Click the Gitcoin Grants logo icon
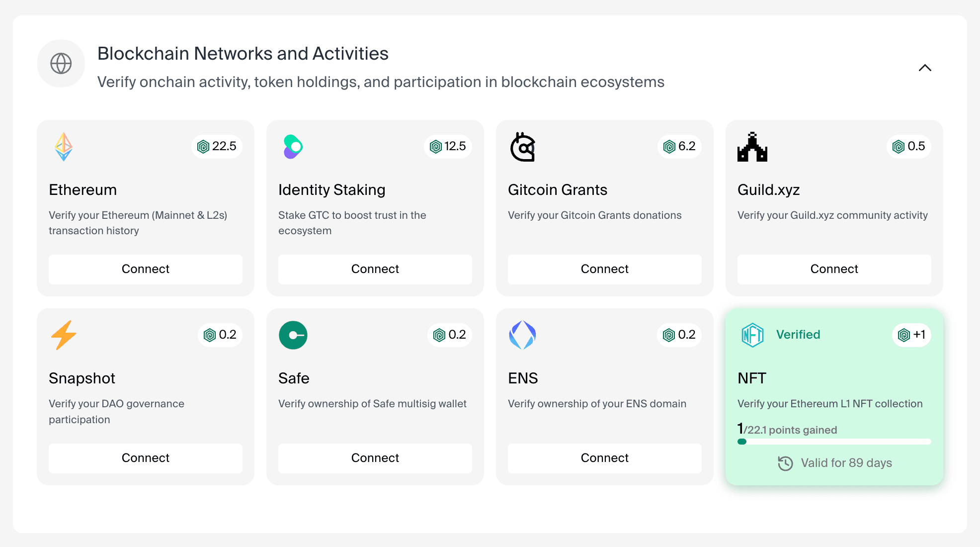This screenshot has width=980, height=547. [523, 147]
